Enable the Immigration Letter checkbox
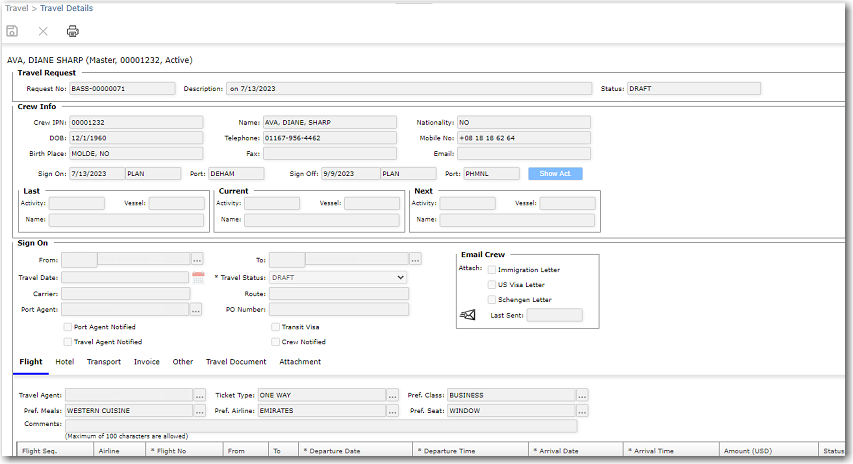 (x=492, y=270)
